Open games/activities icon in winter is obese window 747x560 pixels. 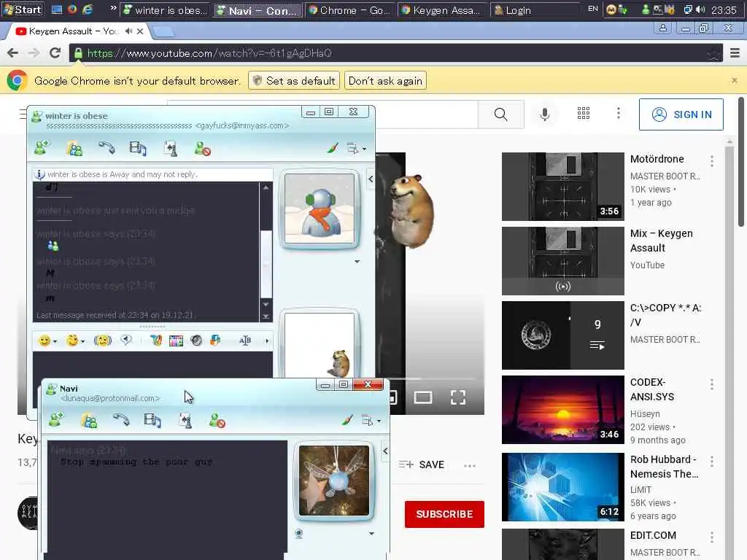click(x=170, y=149)
